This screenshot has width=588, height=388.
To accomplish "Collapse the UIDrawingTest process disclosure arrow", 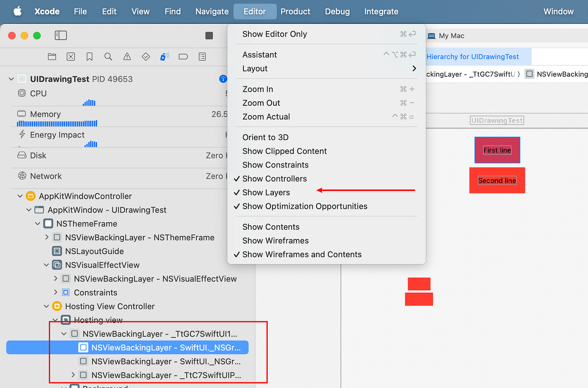I will point(11,79).
